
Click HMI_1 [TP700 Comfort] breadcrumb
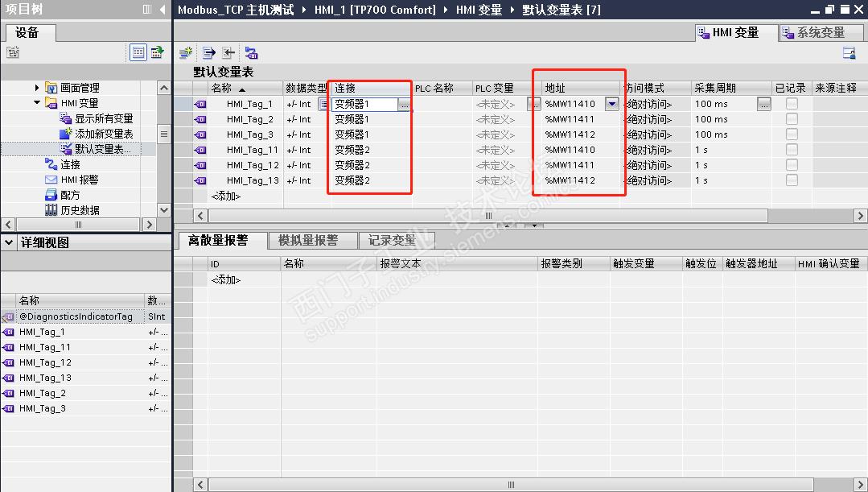click(x=375, y=10)
